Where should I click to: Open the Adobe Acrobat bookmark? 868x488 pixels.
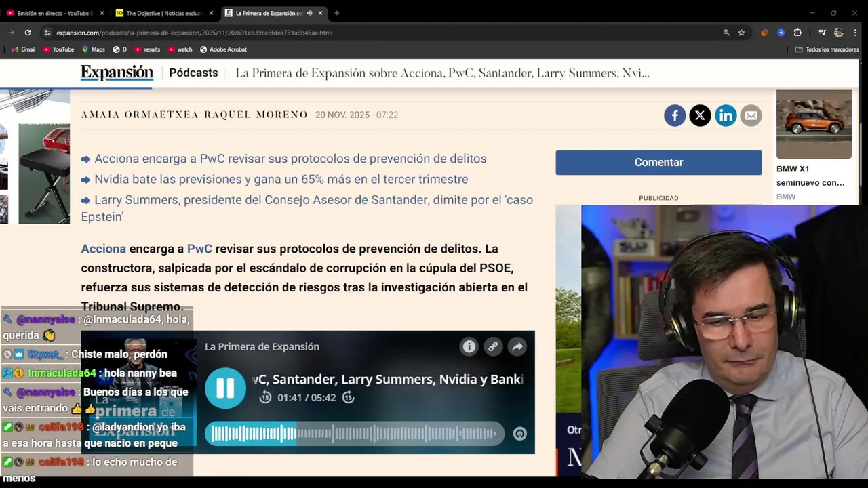tap(223, 49)
